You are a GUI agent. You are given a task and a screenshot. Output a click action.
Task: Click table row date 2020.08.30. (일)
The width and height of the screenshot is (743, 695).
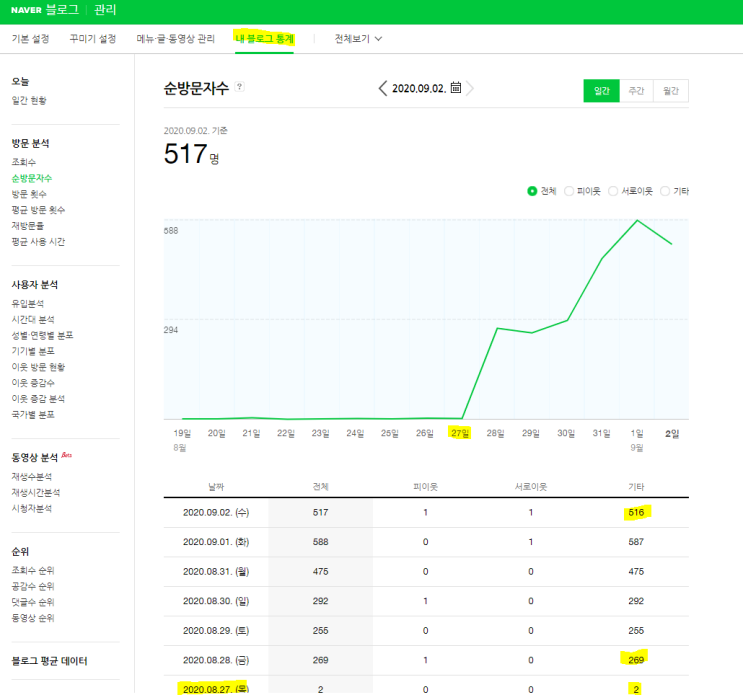216,601
